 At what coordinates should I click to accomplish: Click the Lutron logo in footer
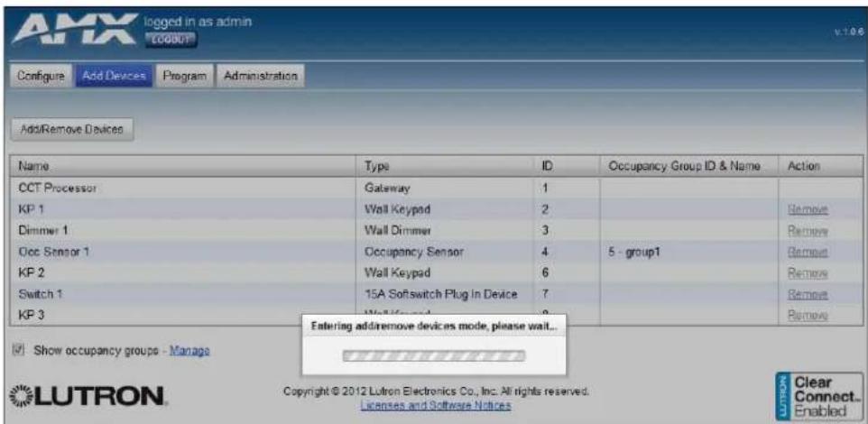point(88,398)
